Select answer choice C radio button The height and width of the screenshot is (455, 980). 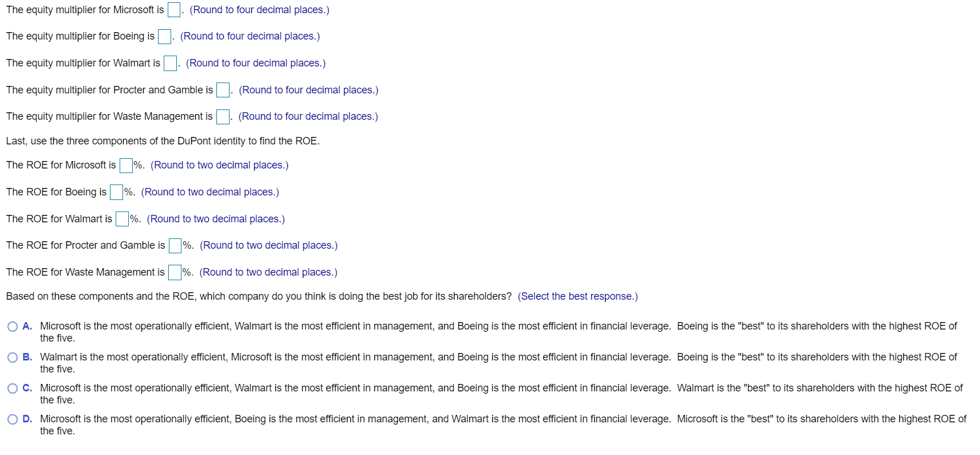tap(13, 389)
